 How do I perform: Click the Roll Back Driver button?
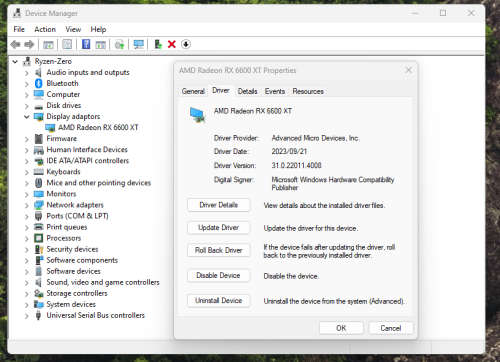pyautogui.click(x=218, y=250)
